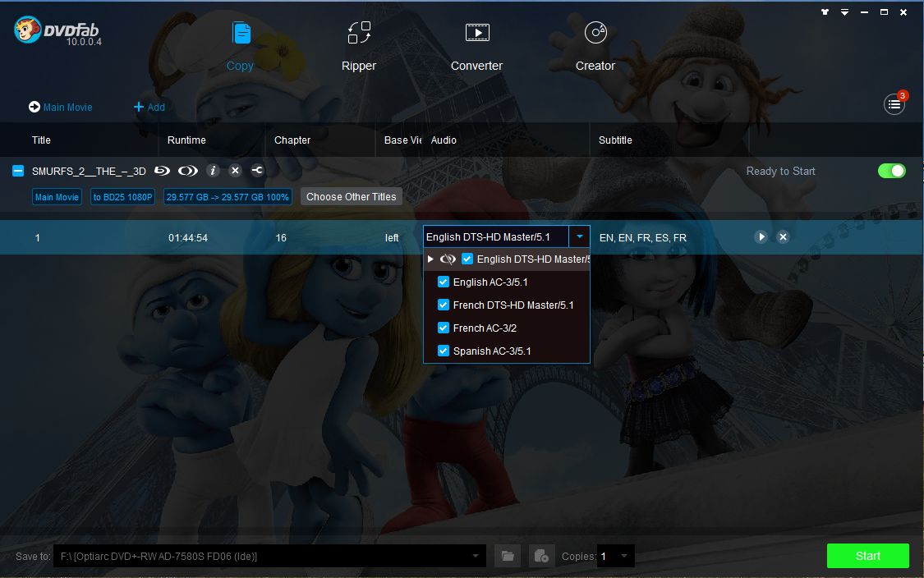Uncheck the Spanish AC-3/5.1 audio track
This screenshot has height=578, width=924.
pos(444,351)
